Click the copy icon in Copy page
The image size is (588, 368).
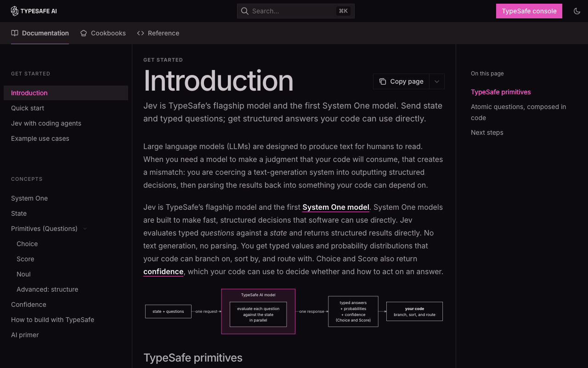coord(383,81)
